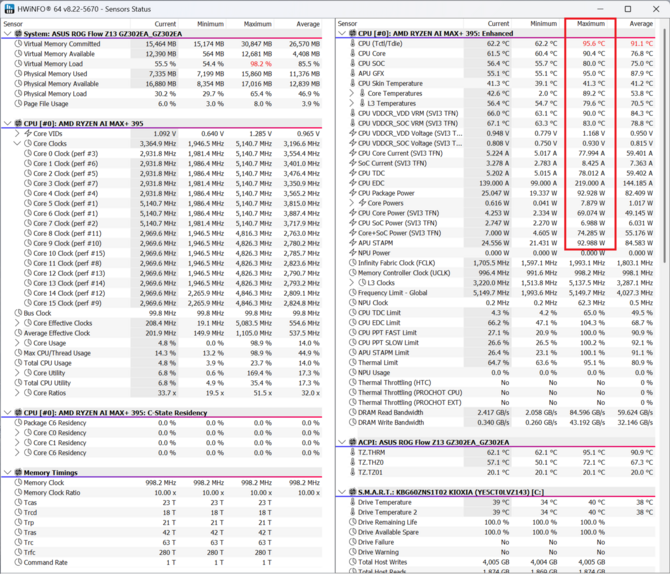Click the thermometer icon next to APU GFX

click(x=353, y=74)
